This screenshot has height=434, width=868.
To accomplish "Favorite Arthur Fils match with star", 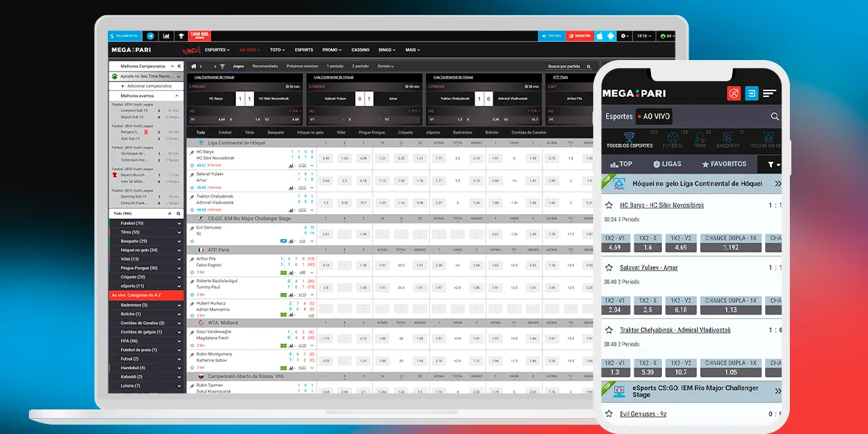I will (x=192, y=272).
